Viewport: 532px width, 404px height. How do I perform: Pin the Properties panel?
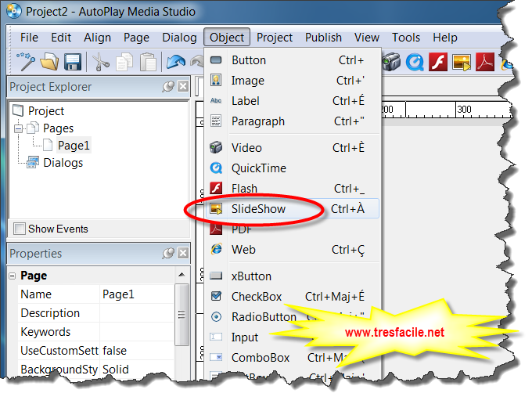(168, 253)
